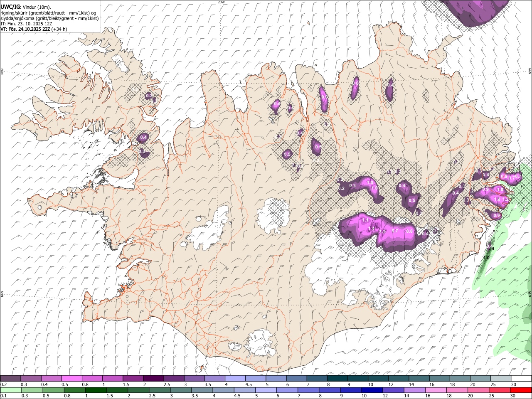532x399 pixels.
Task: Pick the darkest purple 2 mm snowfall swatch
Action: (x=153, y=378)
